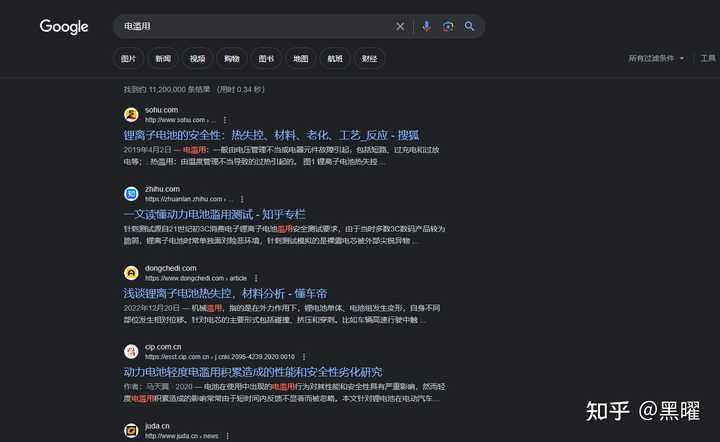This screenshot has height=442, width=720.
Task: Click the cip.com.cn site name
Action: [163, 347]
